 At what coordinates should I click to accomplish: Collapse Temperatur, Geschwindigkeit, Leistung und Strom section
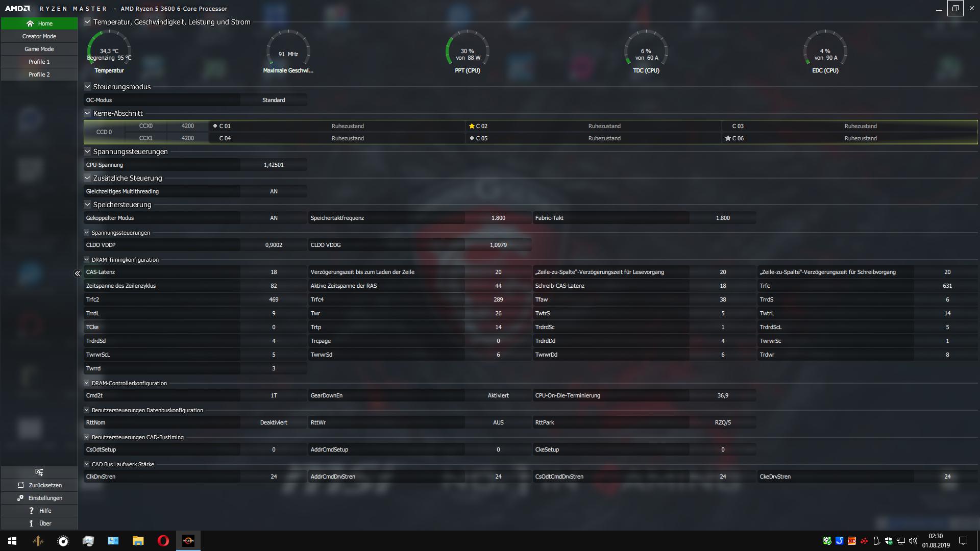click(87, 22)
